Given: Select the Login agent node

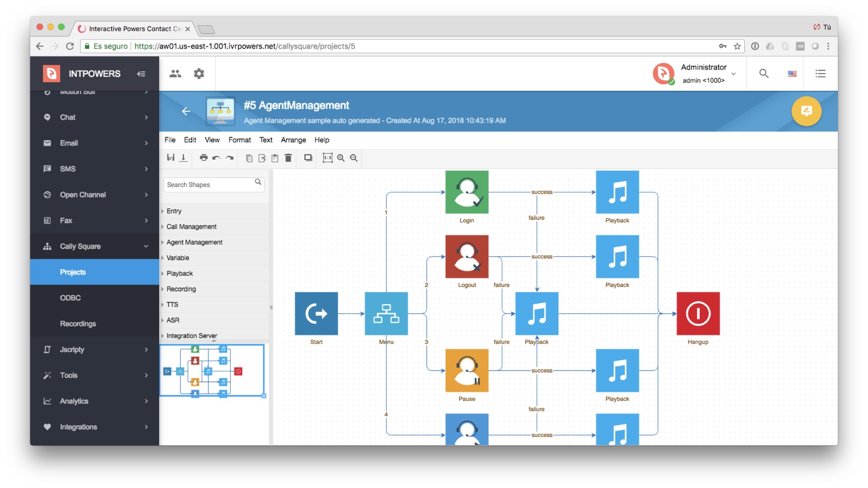Looking at the screenshot, I should (x=467, y=192).
